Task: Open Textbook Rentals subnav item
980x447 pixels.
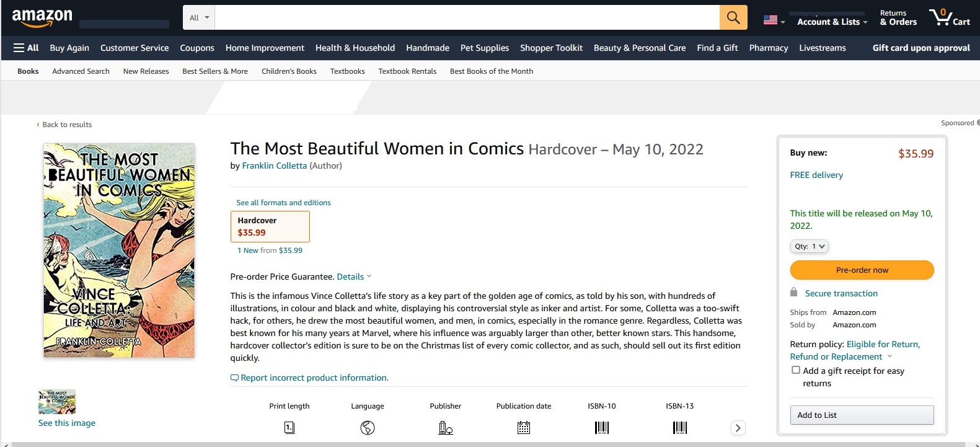Action: point(407,71)
